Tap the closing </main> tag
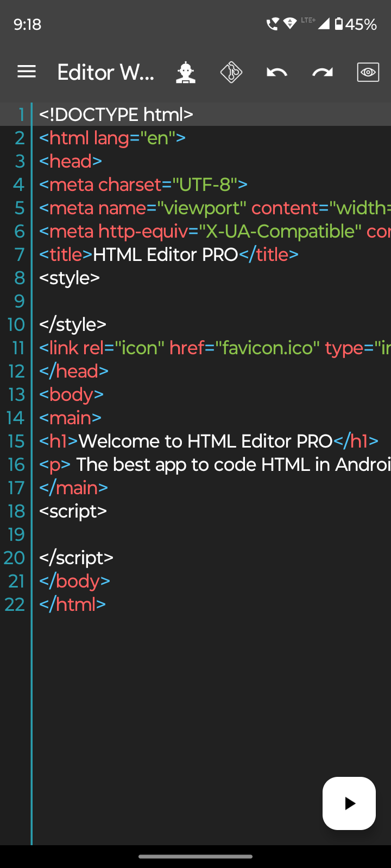 click(x=73, y=488)
